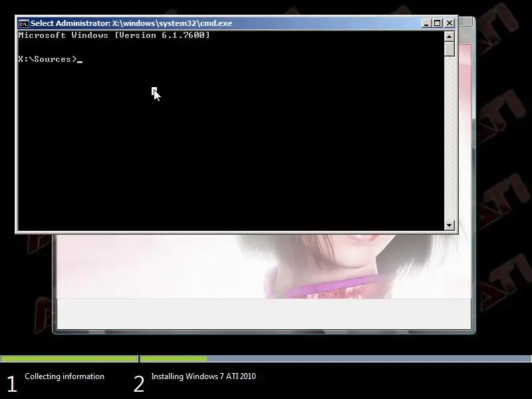
Task: Click the scroll up arrow in cmd window
Action: pos(450,37)
